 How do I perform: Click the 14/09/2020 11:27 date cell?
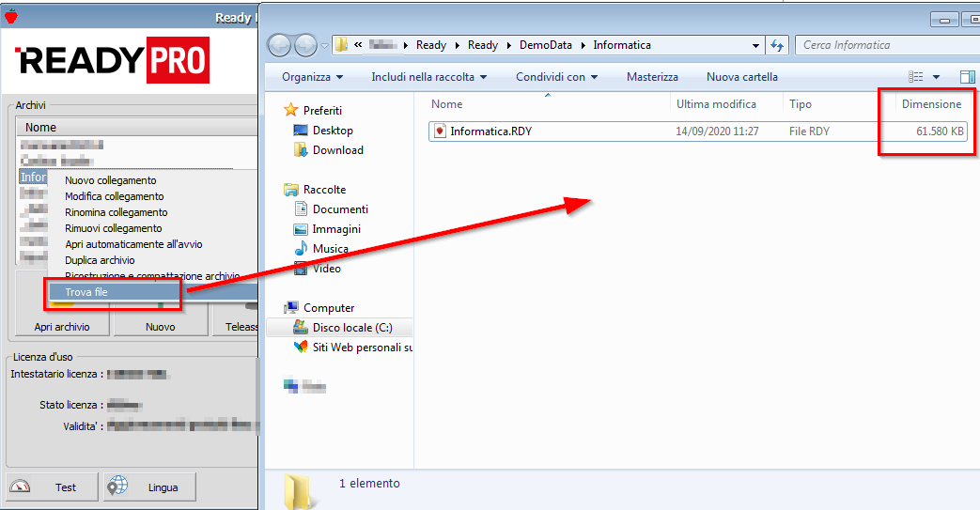pos(717,131)
